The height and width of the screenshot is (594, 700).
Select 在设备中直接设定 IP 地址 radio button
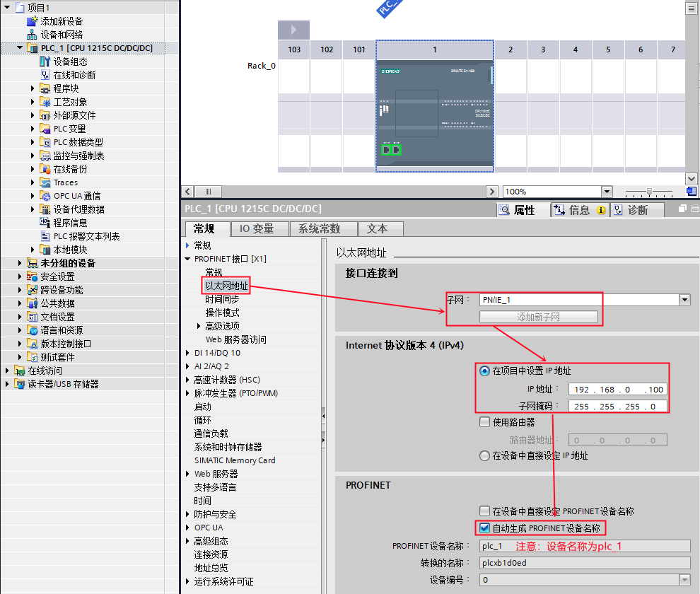[484, 455]
